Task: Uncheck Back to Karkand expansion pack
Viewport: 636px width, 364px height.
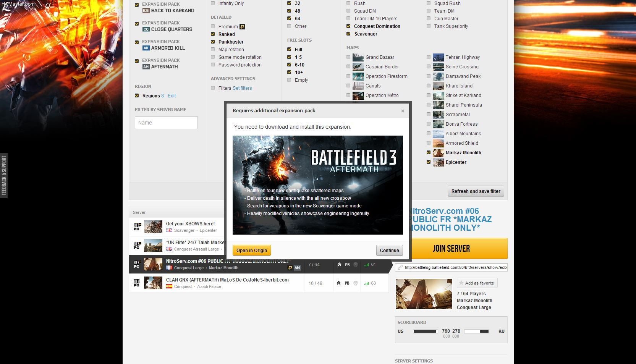Action: tap(137, 5)
